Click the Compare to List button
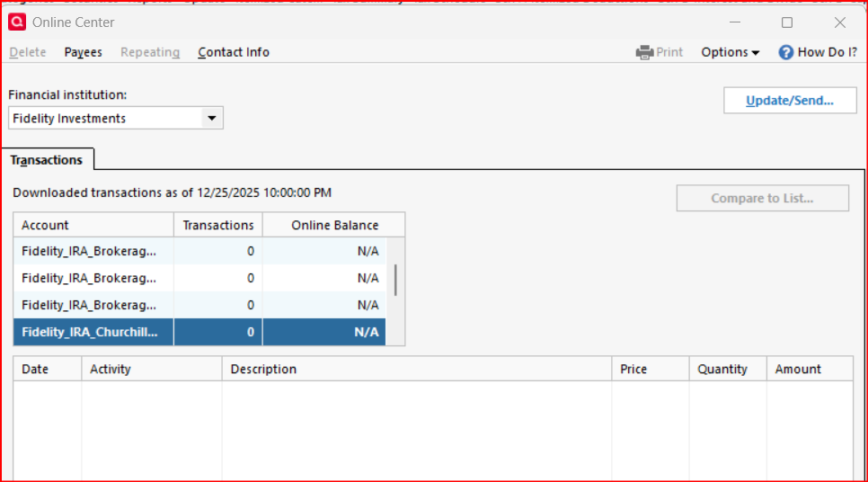This screenshot has height=482, width=868. click(x=762, y=199)
